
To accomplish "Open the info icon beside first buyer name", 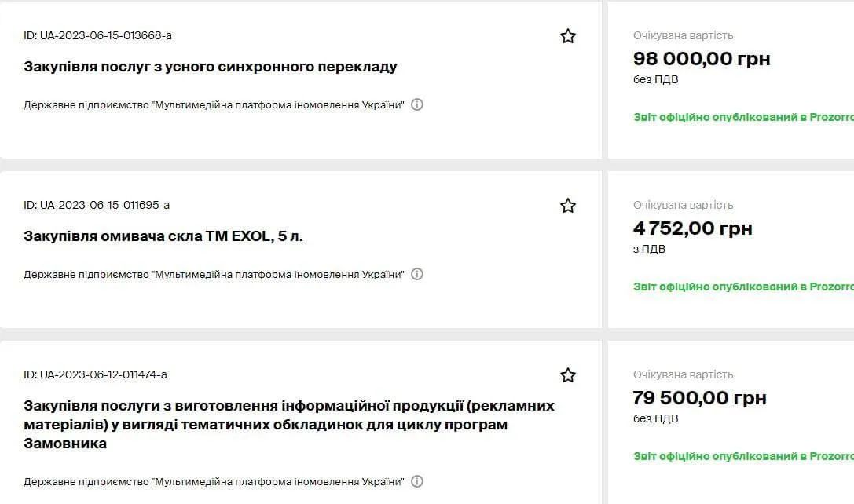I will 417,104.
